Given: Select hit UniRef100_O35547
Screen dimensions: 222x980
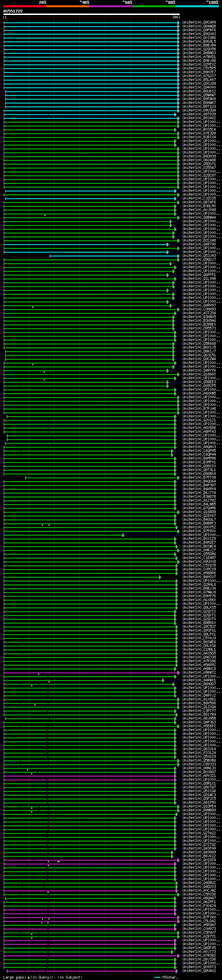Looking at the screenshot, I should (199, 168).
